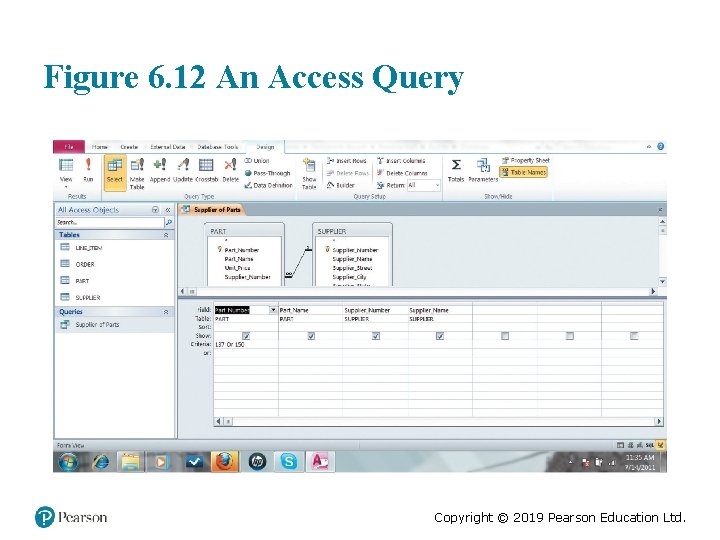
Task: Collapse the Queries group
Action: [166, 312]
